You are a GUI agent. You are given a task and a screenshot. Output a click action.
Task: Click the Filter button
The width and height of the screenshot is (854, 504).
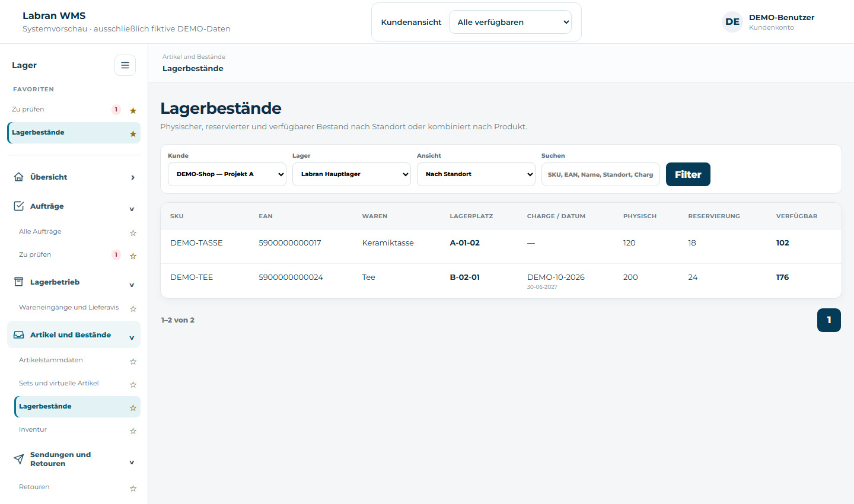pos(688,174)
